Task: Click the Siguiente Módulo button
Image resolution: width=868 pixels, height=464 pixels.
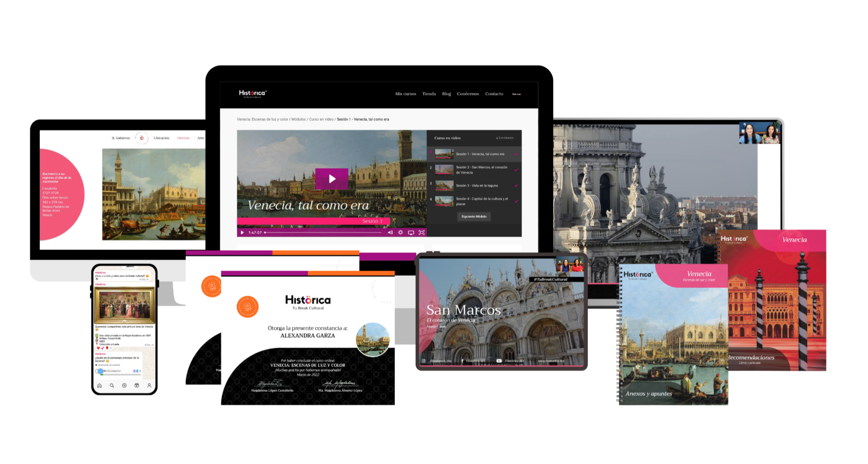Action: (x=474, y=216)
